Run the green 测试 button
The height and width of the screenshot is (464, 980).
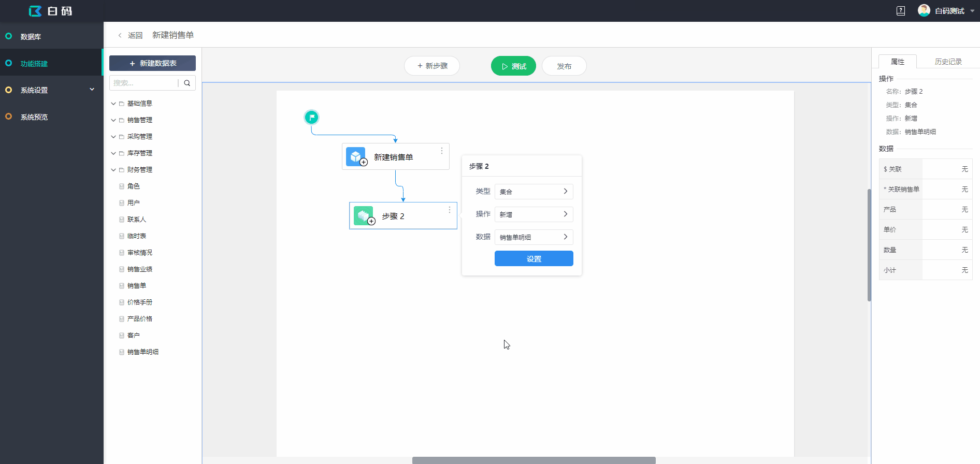coord(513,66)
